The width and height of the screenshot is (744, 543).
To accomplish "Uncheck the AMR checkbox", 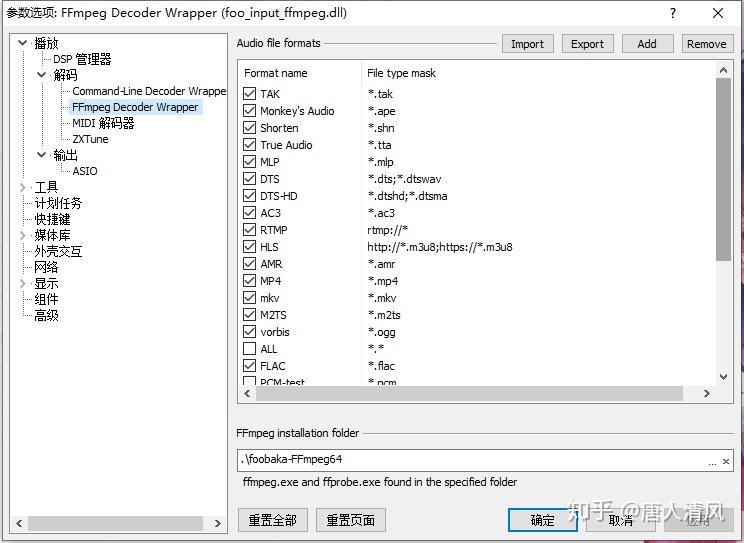I will (250, 263).
